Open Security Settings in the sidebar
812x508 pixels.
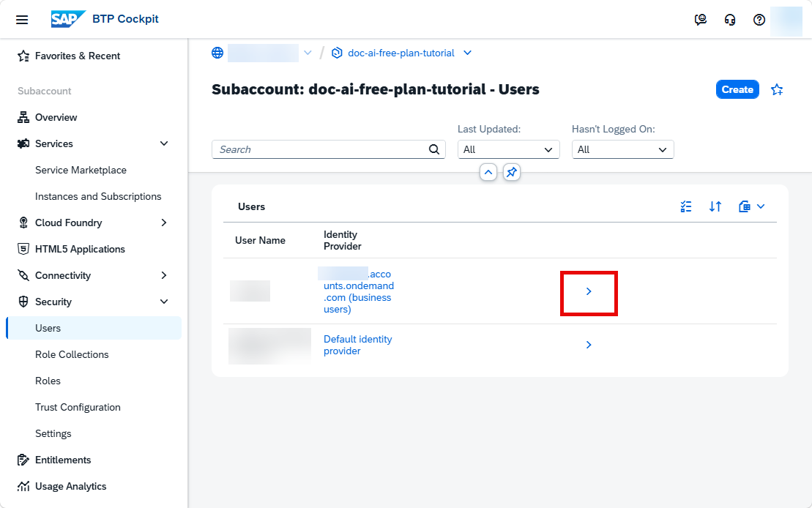tap(53, 434)
